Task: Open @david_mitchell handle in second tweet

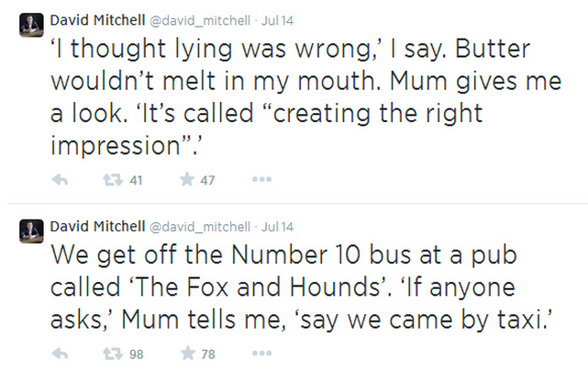Action: [x=200, y=227]
